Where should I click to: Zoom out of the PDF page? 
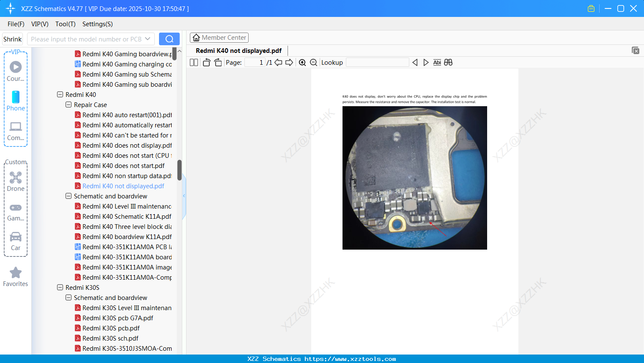[313, 62]
